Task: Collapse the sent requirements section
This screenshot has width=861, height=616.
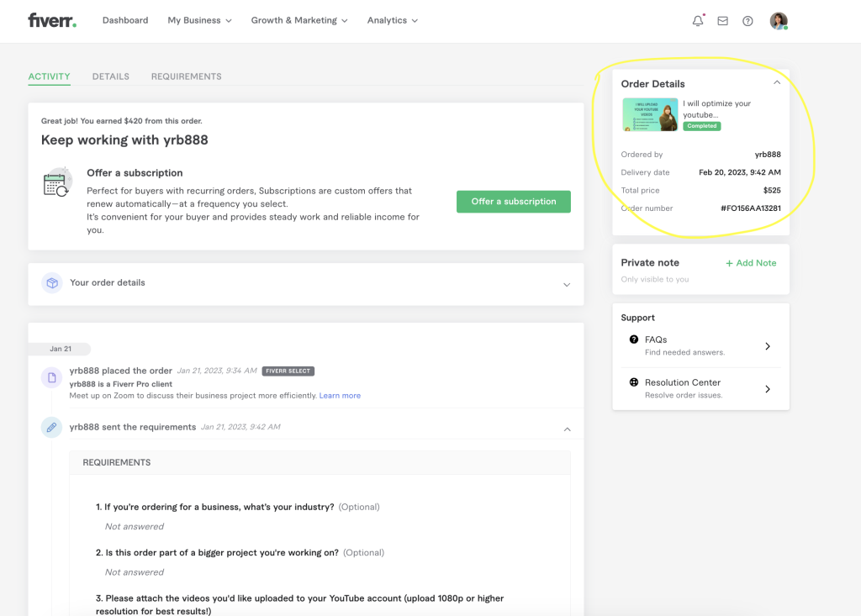Action: [x=567, y=429]
